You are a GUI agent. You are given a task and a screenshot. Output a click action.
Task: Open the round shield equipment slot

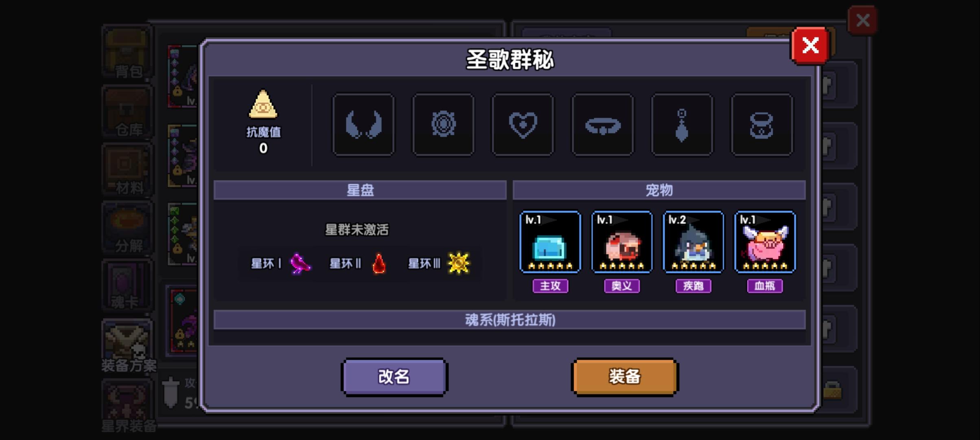tap(443, 125)
